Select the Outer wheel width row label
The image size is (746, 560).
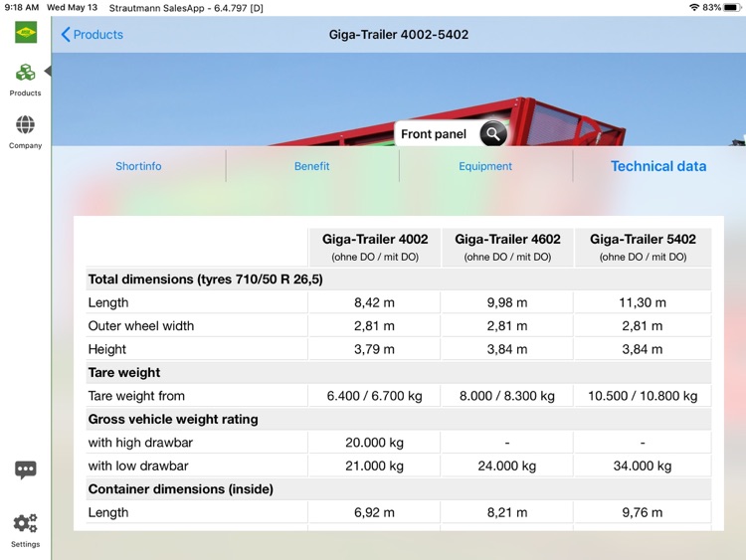tap(141, 326)
